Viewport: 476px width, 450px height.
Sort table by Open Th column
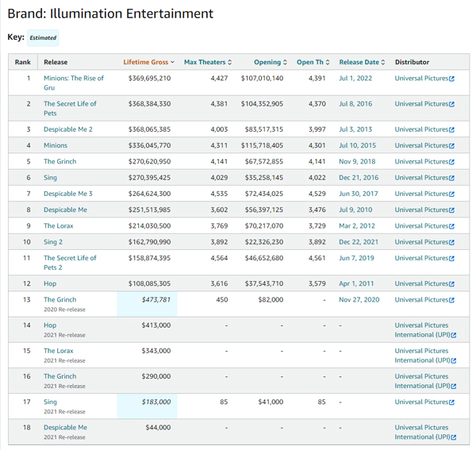click(x=313, y=62)
